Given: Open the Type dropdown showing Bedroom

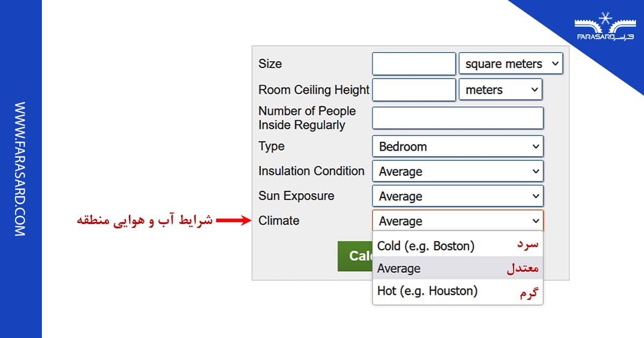Looking at the screenshot, I should pos(457,146).
